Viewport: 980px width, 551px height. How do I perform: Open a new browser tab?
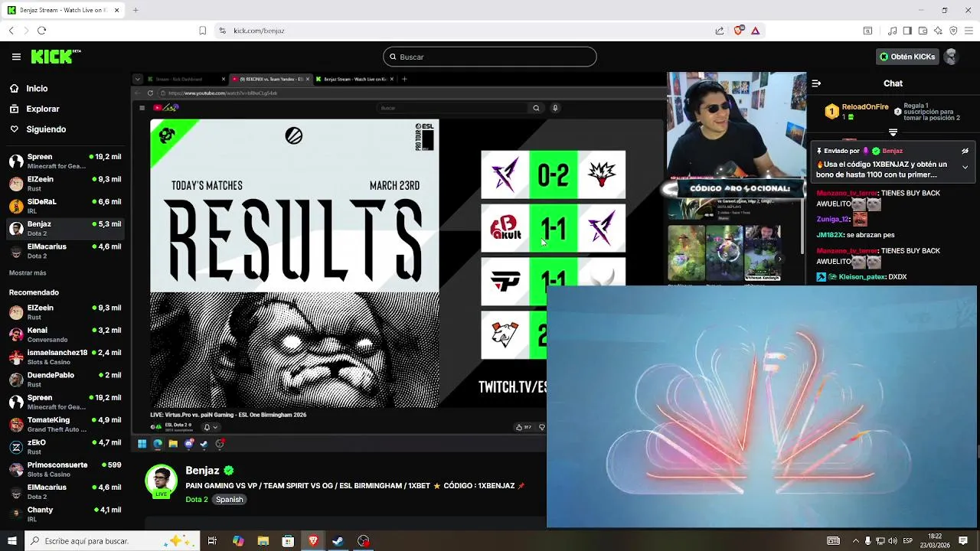pos(136,10)
